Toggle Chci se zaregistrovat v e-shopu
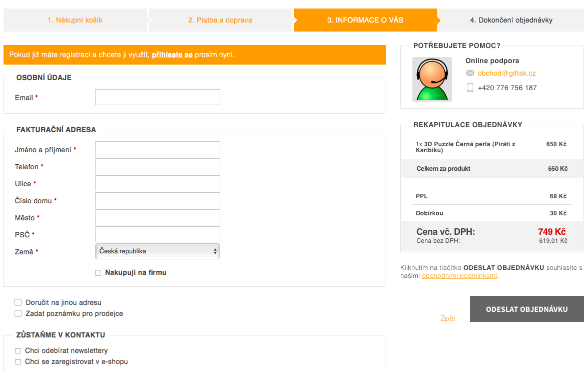 click(x=18, y=362)
